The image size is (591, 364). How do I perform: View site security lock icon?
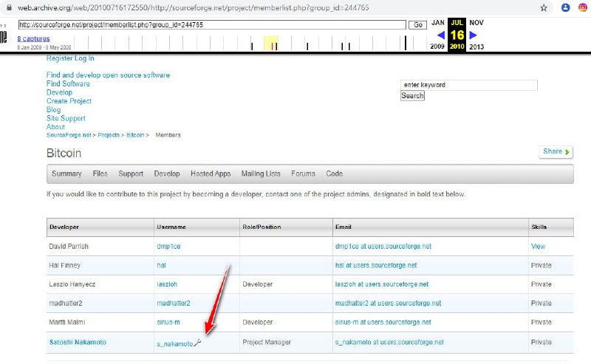tap(9, 7)
